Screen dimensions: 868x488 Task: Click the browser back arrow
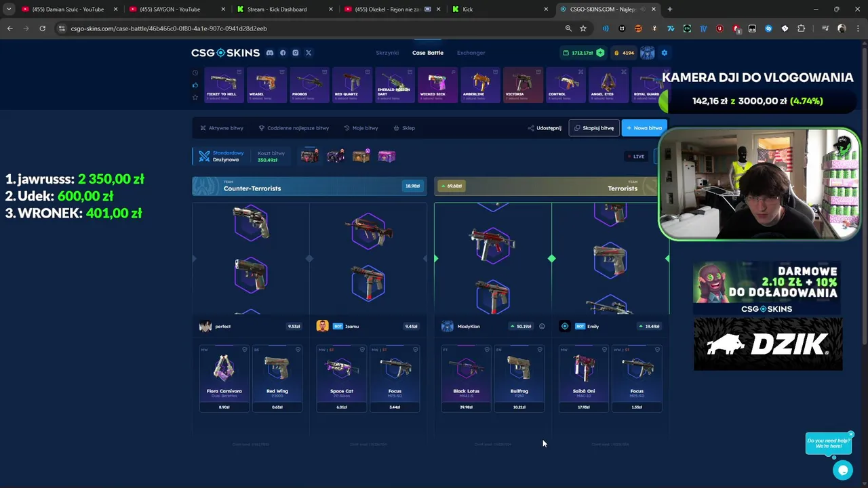pos(9,28)
